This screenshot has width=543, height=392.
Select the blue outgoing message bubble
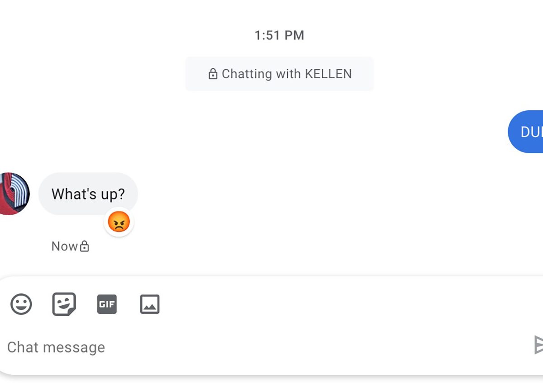(527, 132)
